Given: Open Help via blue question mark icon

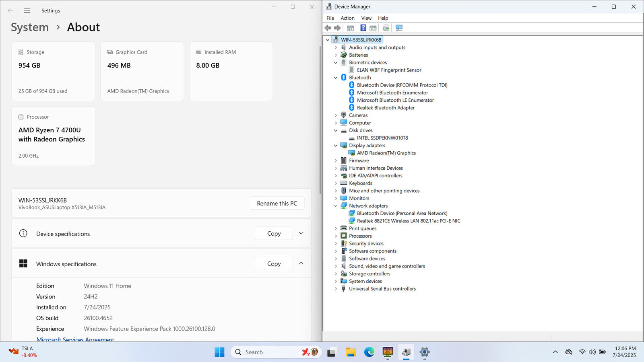Looking at the screenshot, I should tap(363, 28).
